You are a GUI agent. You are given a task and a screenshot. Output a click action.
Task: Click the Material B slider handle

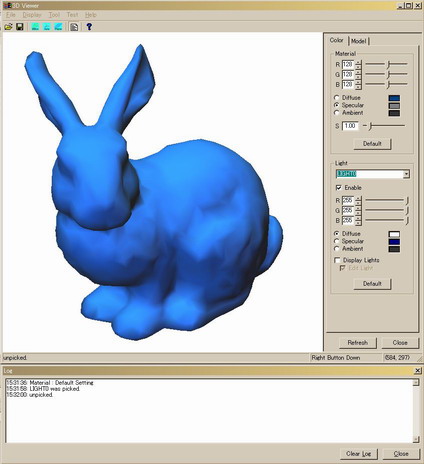pyautogui.click(x=388, y=84)
